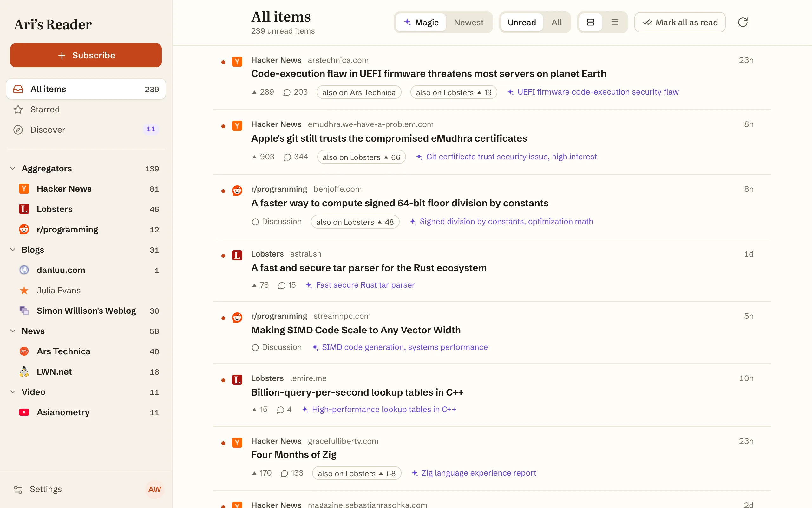
Task: Click the Asianometry YouTube icon
Action: (24, 412)
